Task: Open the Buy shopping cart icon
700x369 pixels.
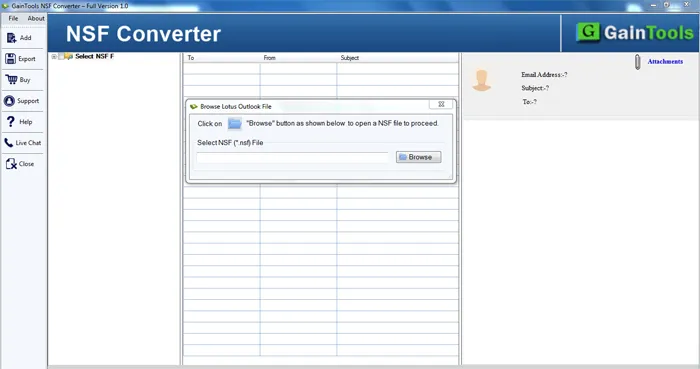Action: click(x=11, y=79)
